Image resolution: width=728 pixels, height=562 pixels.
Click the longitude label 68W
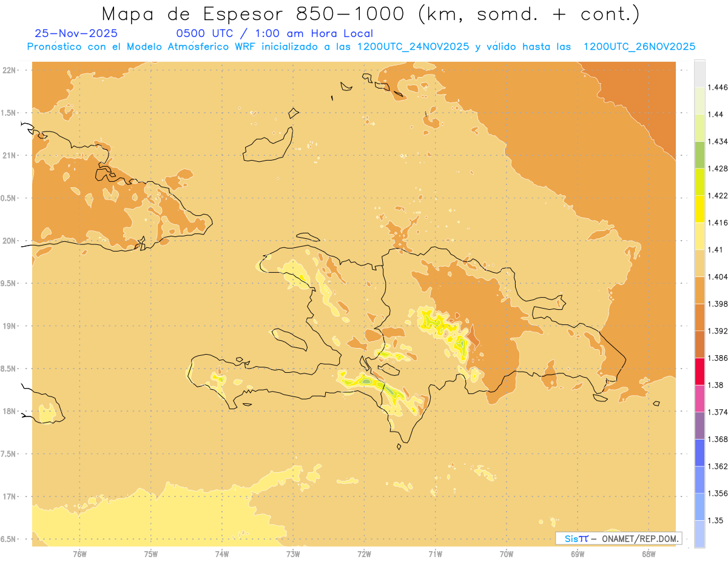649,554
